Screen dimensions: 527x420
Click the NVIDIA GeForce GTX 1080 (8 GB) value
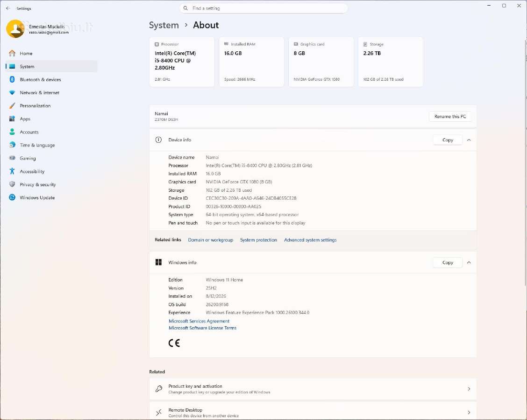tap(239, 182)
